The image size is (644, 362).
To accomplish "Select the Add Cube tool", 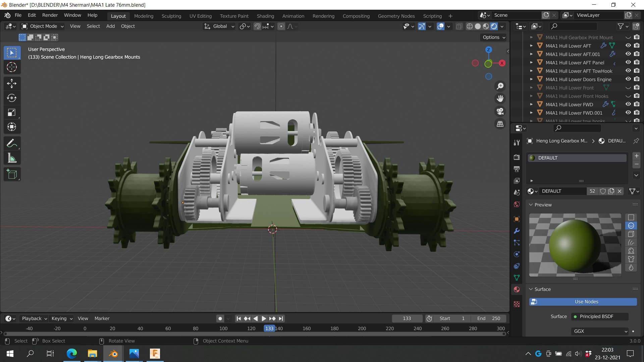I will click(x=12, y=174).
